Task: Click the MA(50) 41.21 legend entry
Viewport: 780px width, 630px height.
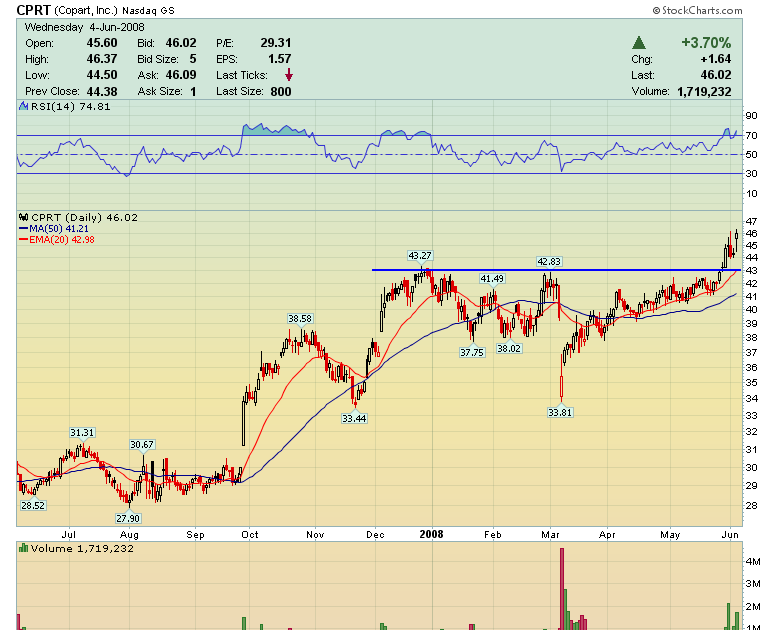Action: [x=54, y=228]
